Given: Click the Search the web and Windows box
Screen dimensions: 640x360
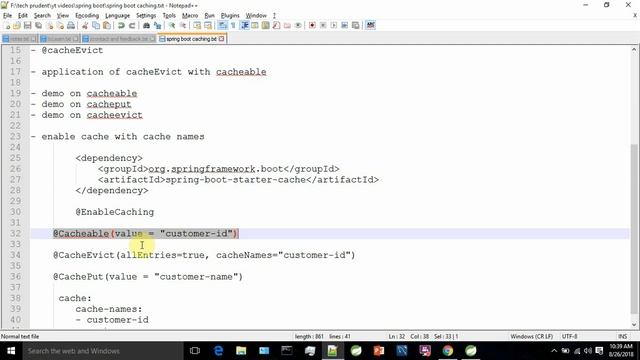Looking at the screenshot, I should coord(102,351).
